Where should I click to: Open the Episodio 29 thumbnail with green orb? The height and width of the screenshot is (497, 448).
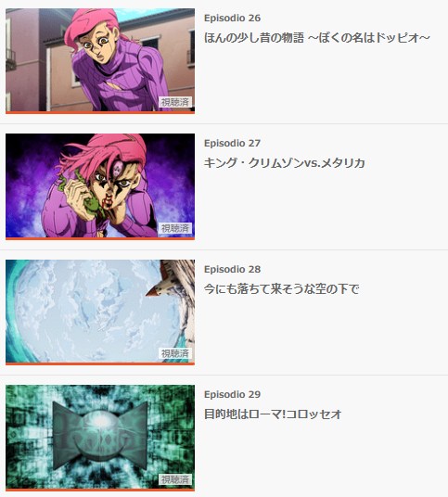[x=100, y=437]
